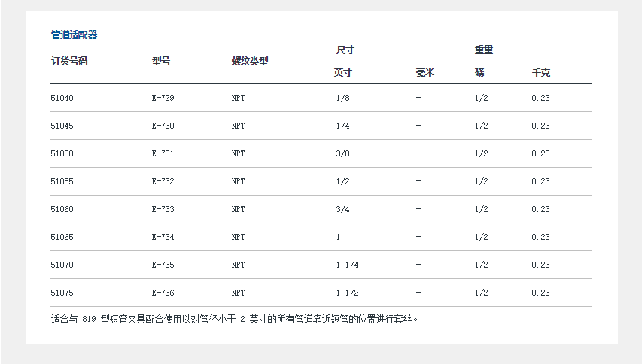The height and width of the screenshot is (364, 642).
Task: Click model number E-730
Action: tap(163, 126)
